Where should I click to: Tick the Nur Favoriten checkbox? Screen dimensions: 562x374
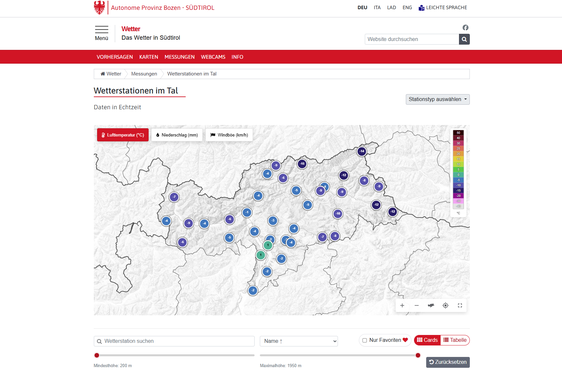coord(365,340)
